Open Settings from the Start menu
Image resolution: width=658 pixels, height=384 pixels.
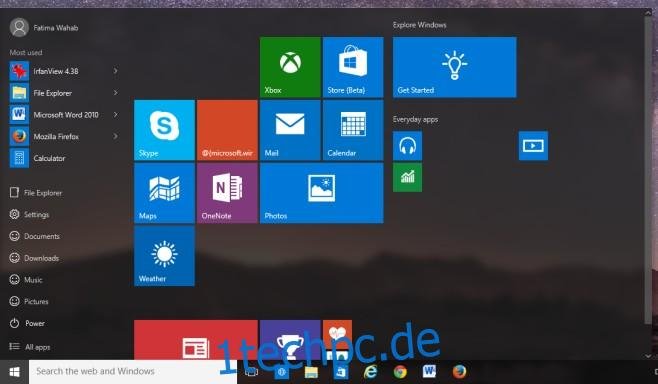29,215
